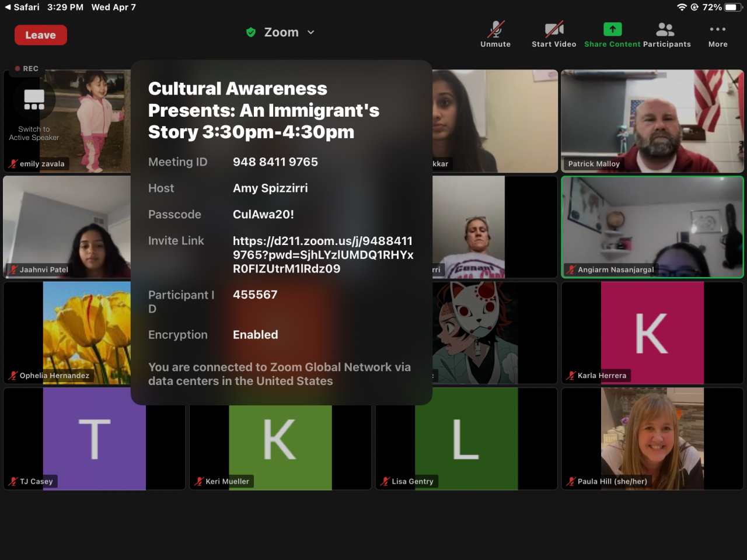
Task: Select Lisa Gentry's video tile
Action: pos(466,439)
